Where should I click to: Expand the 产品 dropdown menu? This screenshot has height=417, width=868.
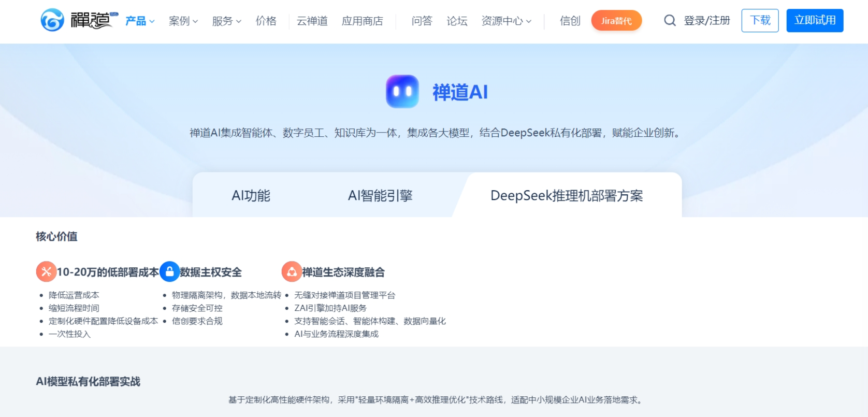pos(140,21)
